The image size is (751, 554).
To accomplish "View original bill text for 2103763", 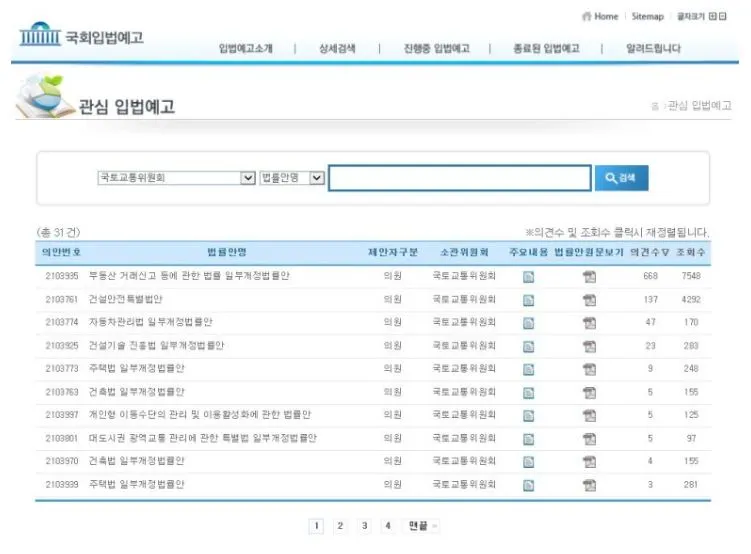I will click(x=590, y=392).
